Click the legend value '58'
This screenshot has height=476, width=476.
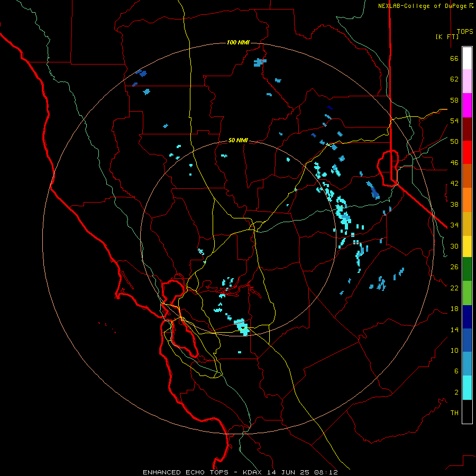454,100
